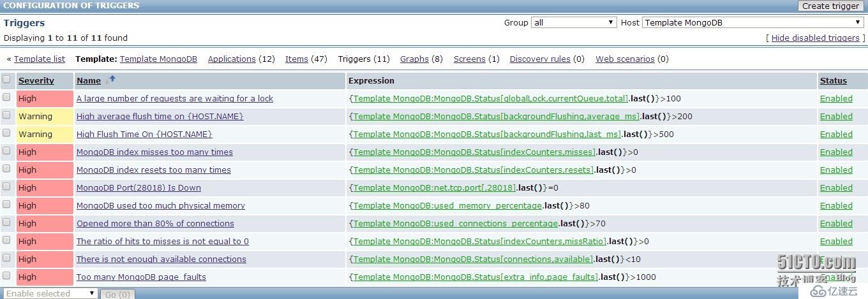Check the box for 'used too much physical memory'

click(6, 205)
